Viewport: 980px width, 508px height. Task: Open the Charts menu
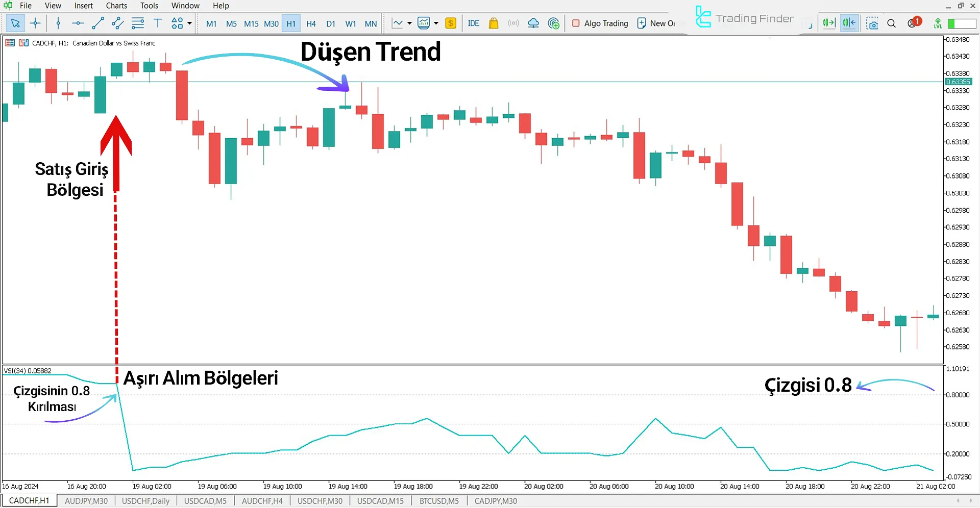click(116, 6)
